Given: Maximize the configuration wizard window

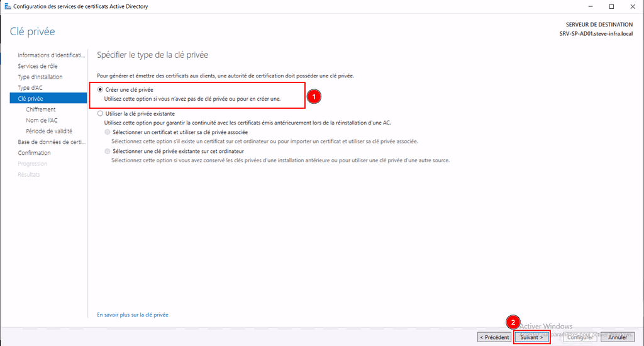Looking at the screenshot, I should (611, 6).
